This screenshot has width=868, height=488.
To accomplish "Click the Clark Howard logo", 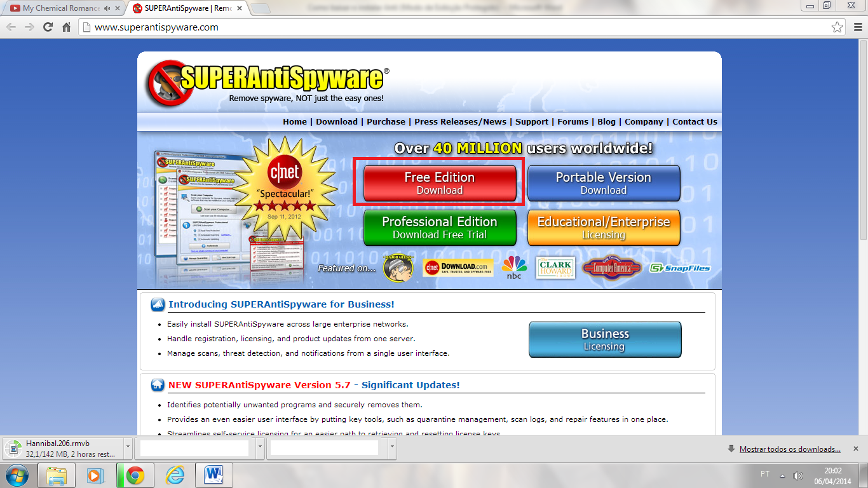I will pyautogui.click(x=555, y=268).
